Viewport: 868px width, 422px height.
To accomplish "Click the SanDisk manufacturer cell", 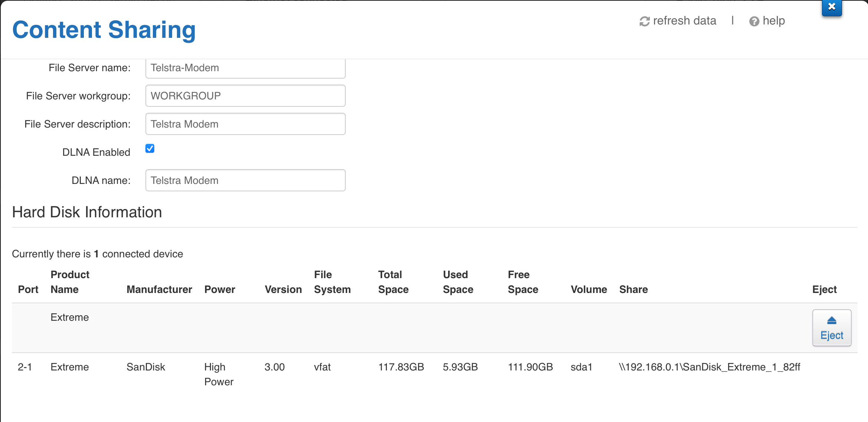I will click(x=146, y=367).
